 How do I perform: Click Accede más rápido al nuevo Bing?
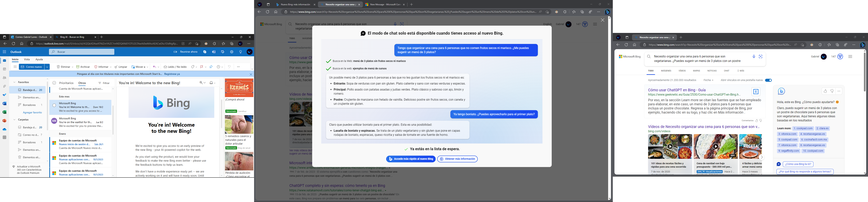pyautogui.click(x=411, y=159)
